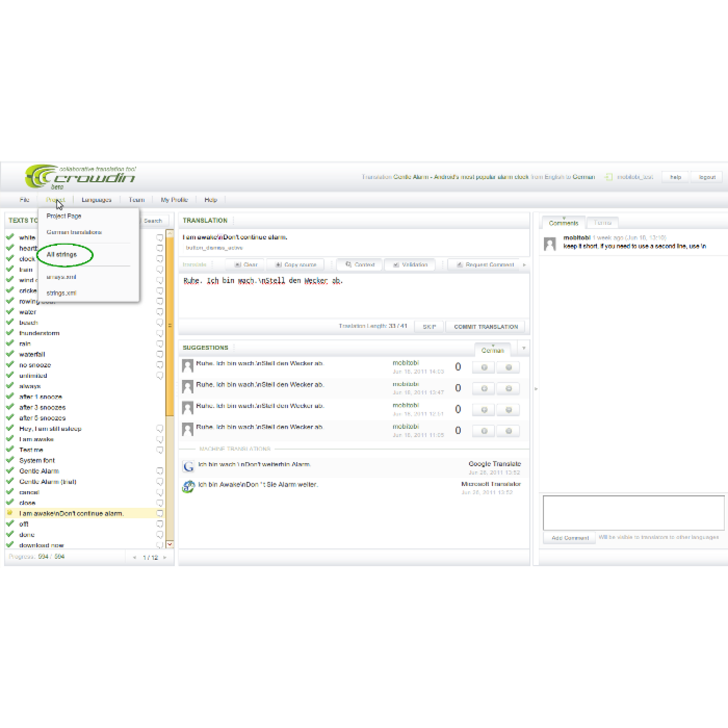Click the Microsoft Translator suggestion icon

click(188, 486)
